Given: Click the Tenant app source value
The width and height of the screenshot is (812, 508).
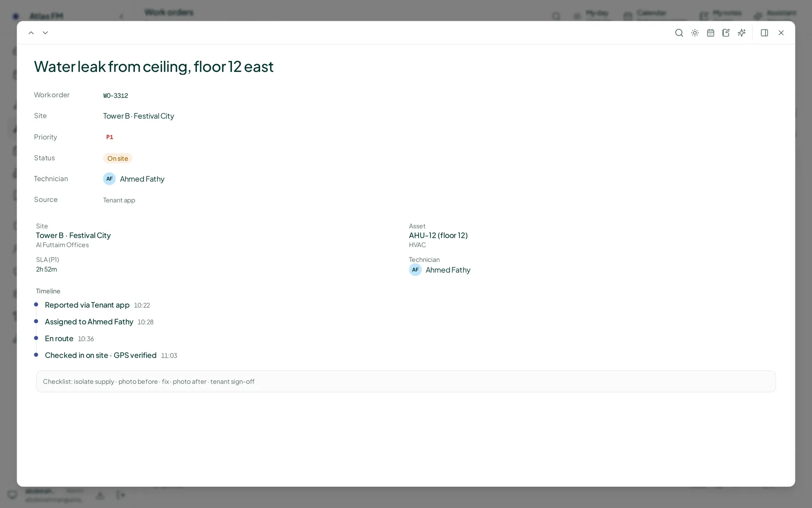Looking at the screenshot, I should 119,200.
